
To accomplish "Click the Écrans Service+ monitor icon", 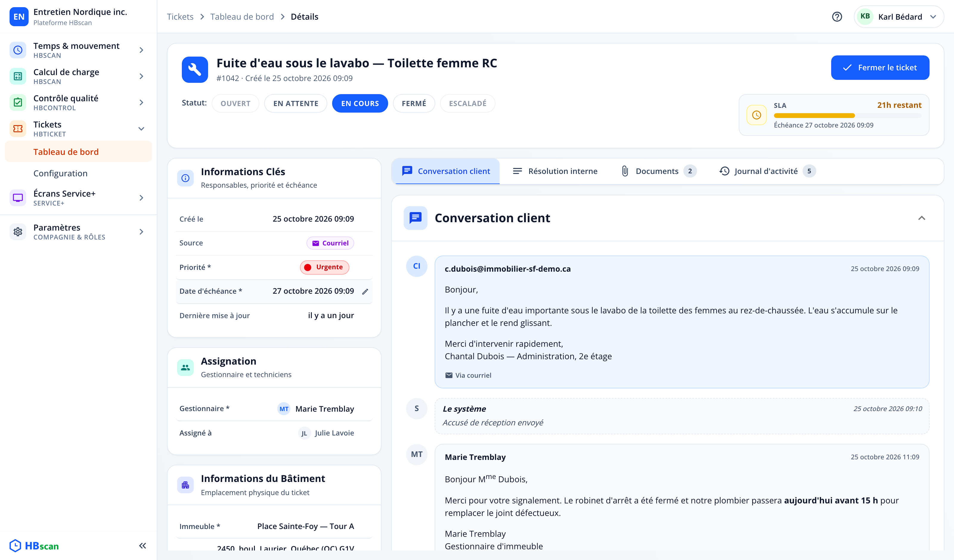I will point(18,197).
